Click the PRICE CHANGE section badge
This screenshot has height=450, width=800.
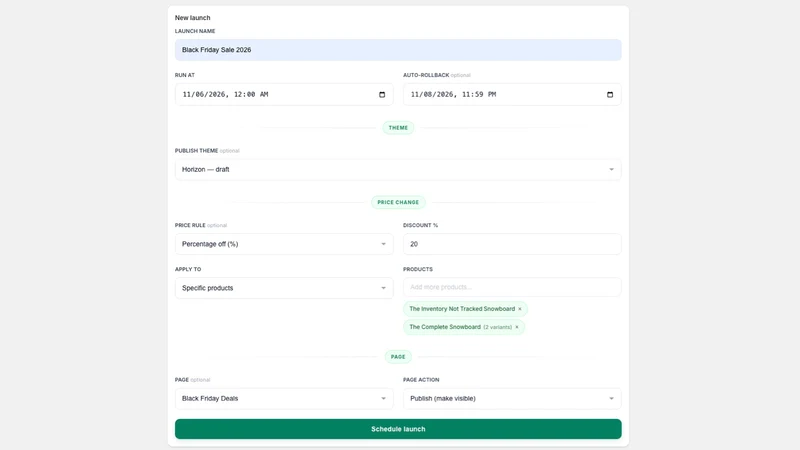point(398,202)
